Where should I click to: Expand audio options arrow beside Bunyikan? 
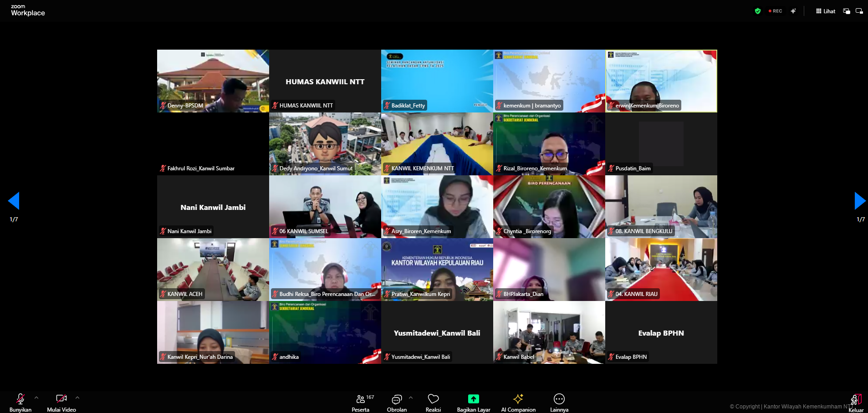coord(36,398)
